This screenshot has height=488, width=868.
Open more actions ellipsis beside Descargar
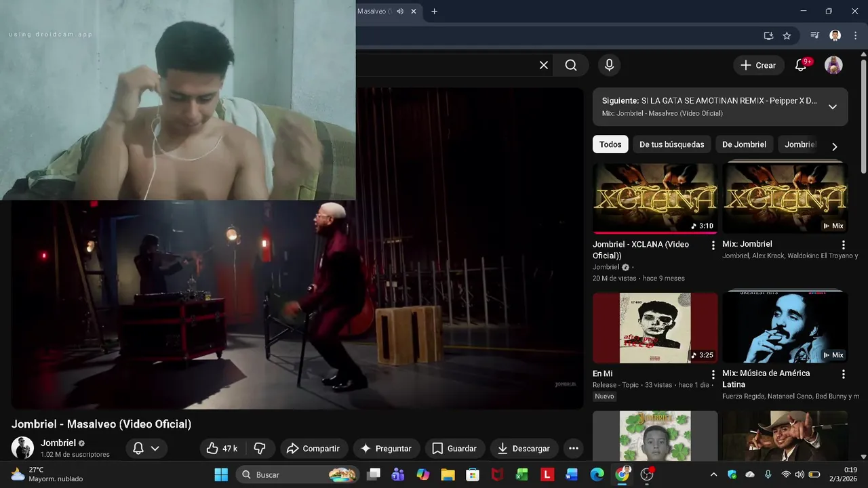(574, 448)
